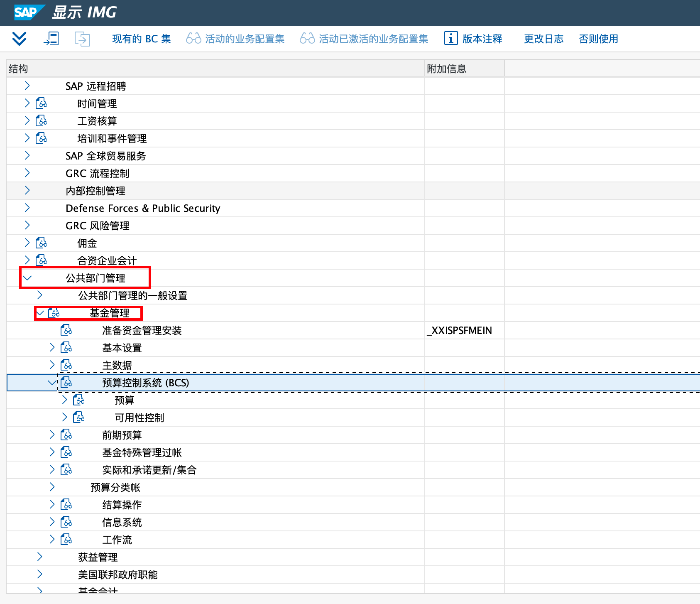Click the 附加信息 column header
The height and width of the screenshot is (604, 700).
click(x=447, y=69)
